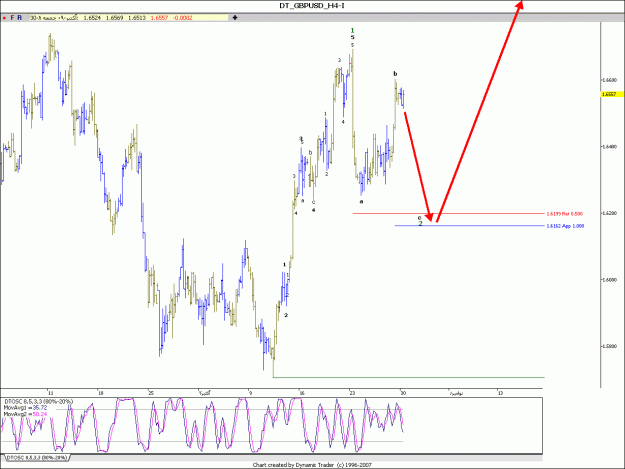The width and height of the screenshot is (625, 469).
Task: Click the date label 23 on time axis
Action: coord(352,393)
